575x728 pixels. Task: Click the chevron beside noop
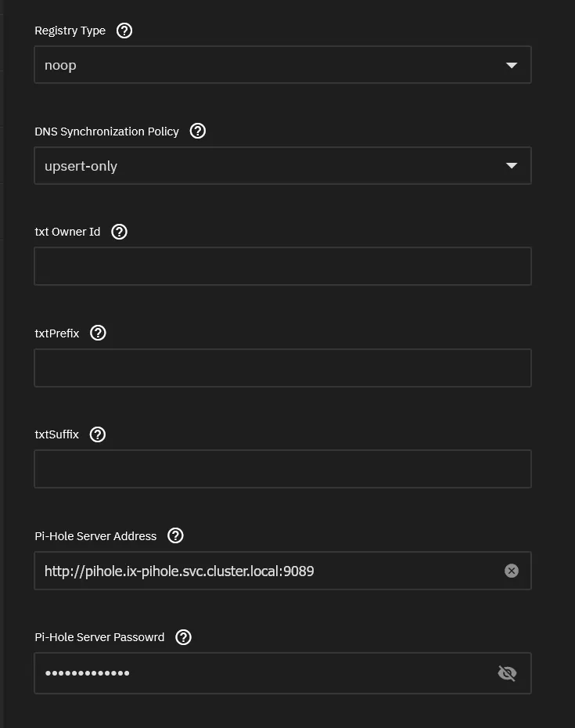click(512, 64)
